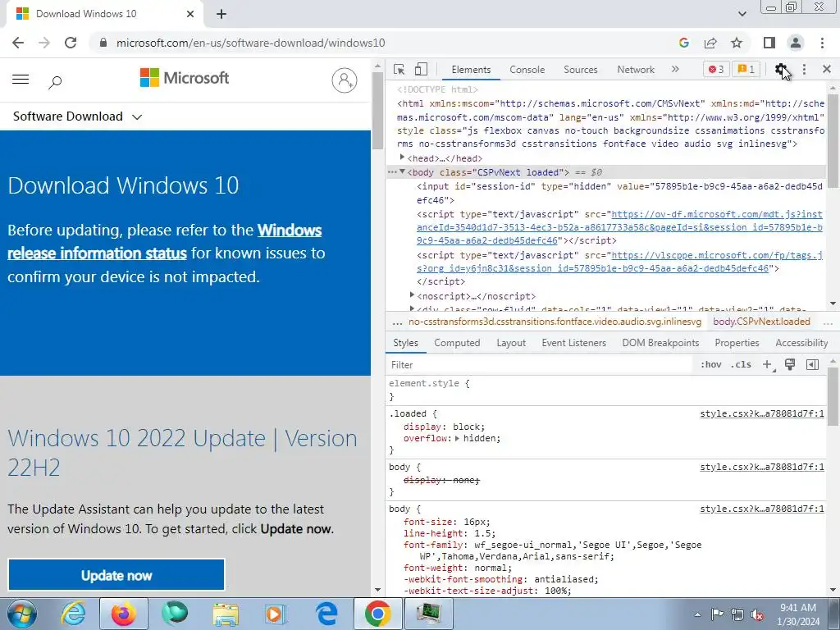Reload the current page
The image size is (840, 630).
[x=71, y=43]
